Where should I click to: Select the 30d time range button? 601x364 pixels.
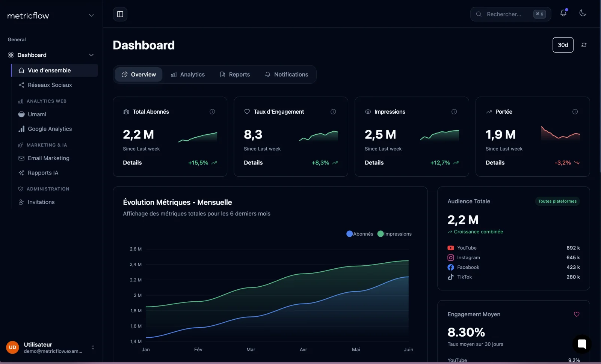[563, 45]
